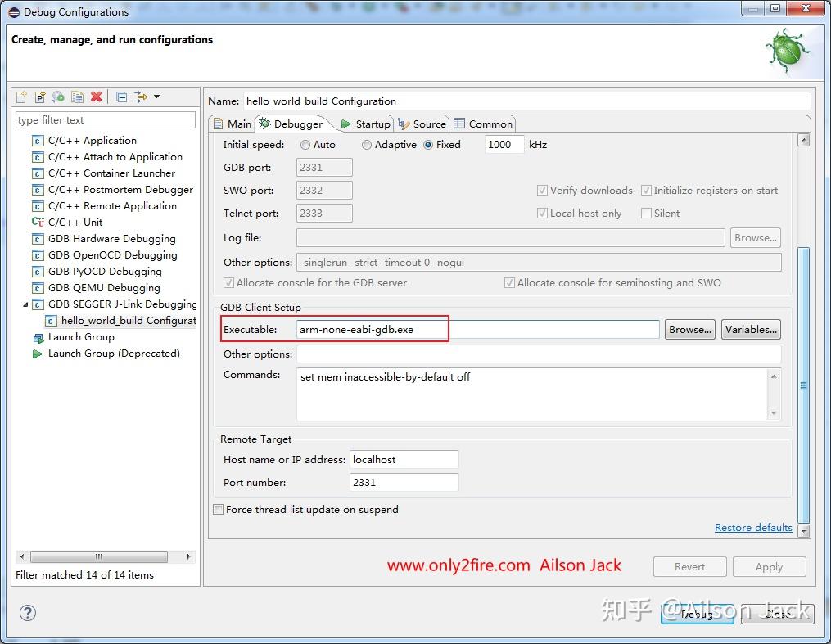
Task: Click the New launch configuration icon
Action: tap(22, 97)
